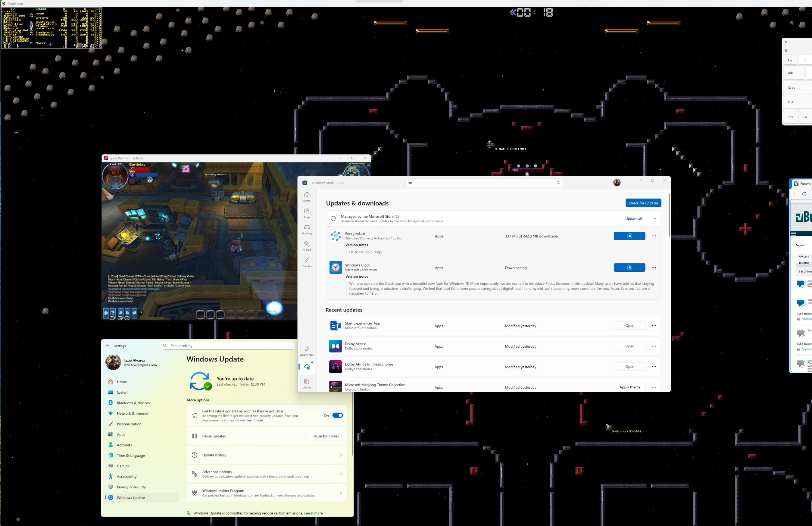
Task: Collapse Managed by the Microsoft Store section
Action: coord(654,219)
